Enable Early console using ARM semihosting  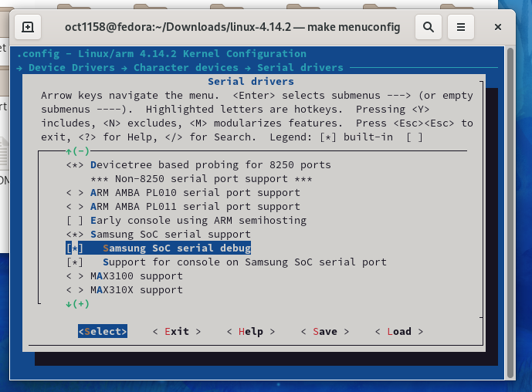click(x=186, y=221)
